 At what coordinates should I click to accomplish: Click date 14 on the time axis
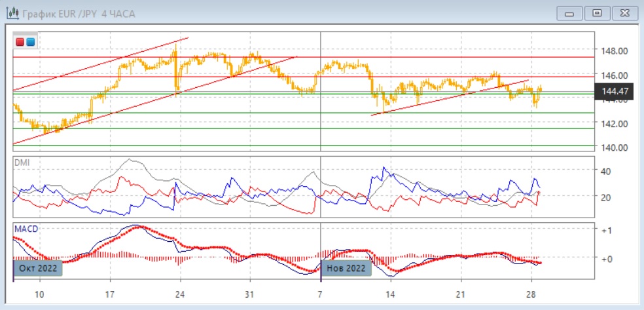[x=390, y=294]
